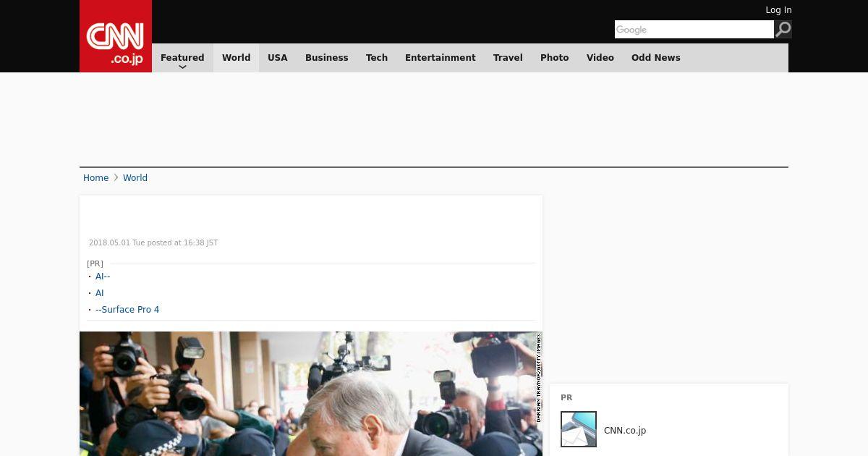Open the 'AI--' PR link

tap(103, 276)
